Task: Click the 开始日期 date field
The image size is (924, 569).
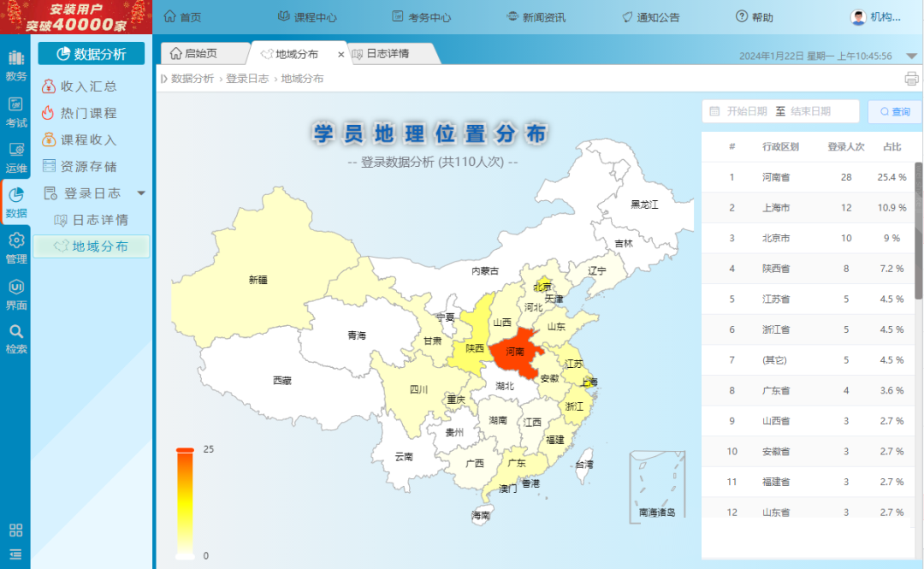Action: pos(746,112)
